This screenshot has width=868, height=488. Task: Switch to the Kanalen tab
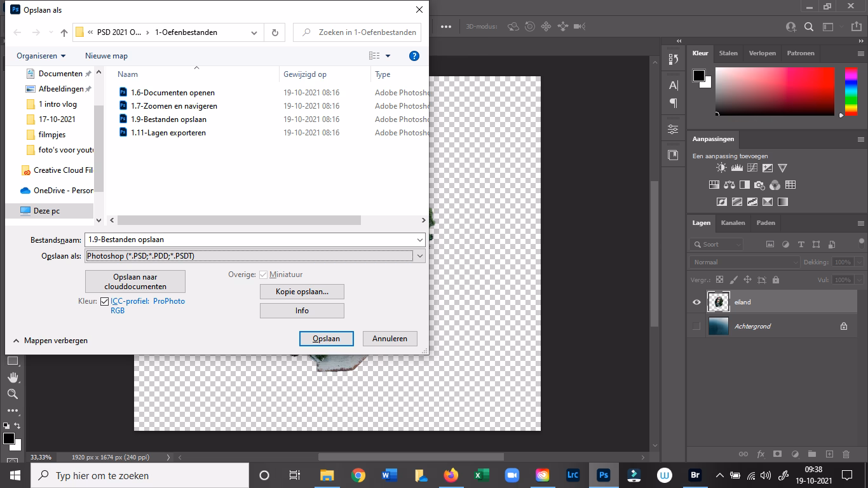pyautogui.click(x=733, y=223)
